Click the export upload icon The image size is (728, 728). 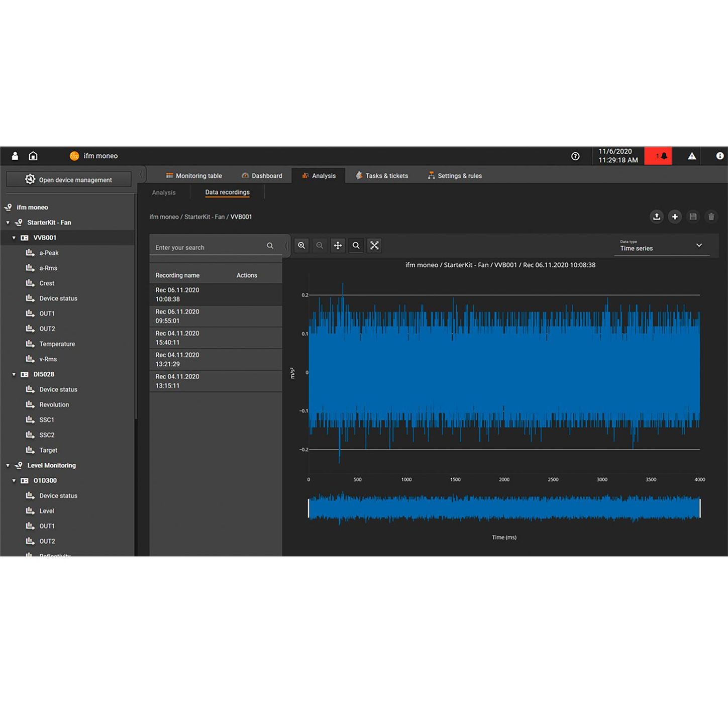656,217
